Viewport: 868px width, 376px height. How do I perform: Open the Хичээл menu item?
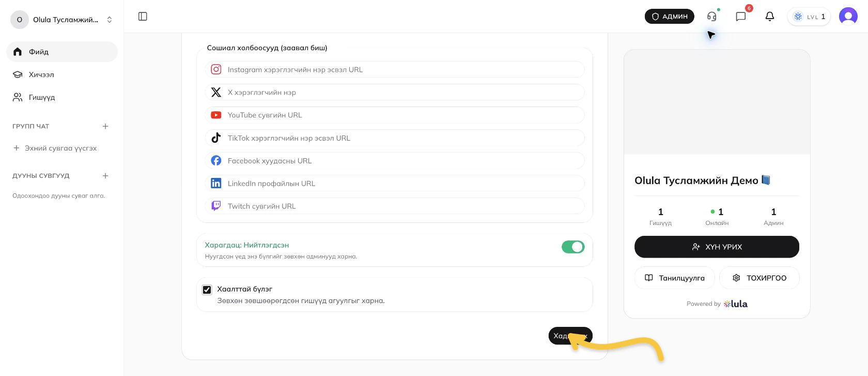pyautogui.click(x=62, y=74)
